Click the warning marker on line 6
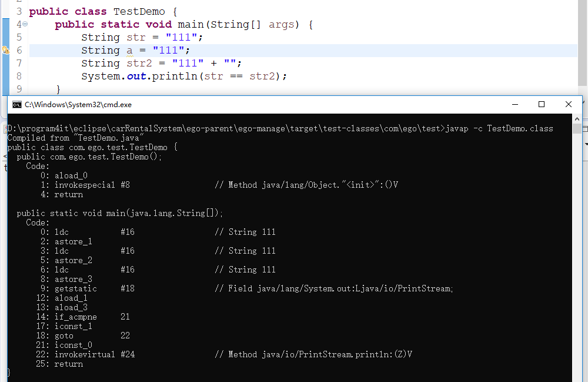Screen dimensions: 588x382 (6, 50)
